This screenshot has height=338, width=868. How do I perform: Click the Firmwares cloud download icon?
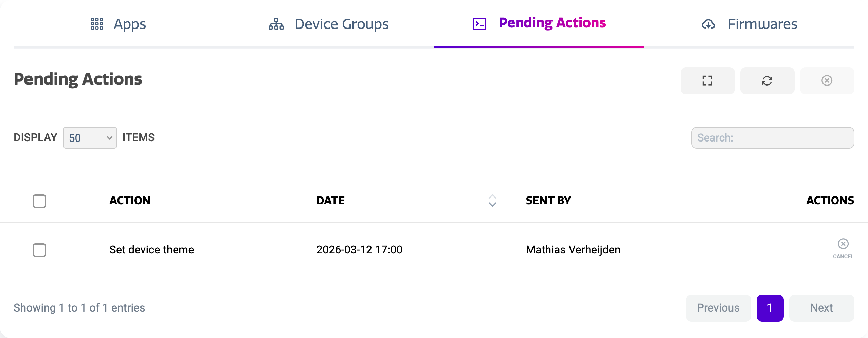[708, 24]
